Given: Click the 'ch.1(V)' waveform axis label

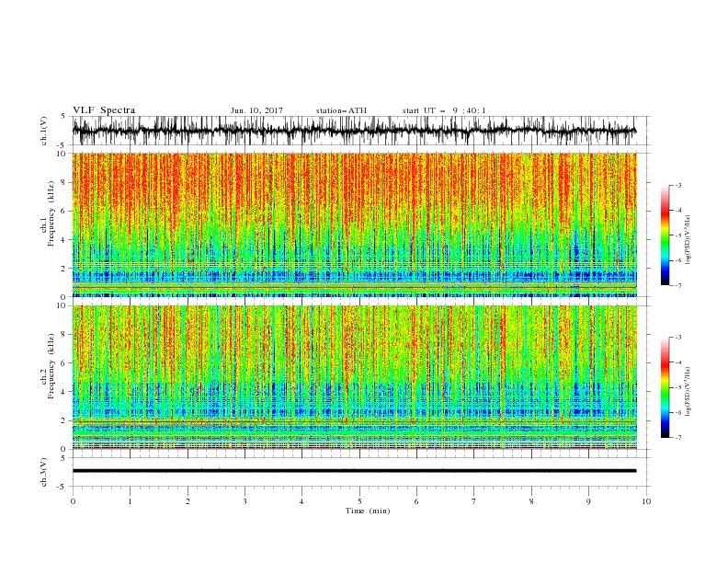Looking at the screenshot, I should click(44, 131).
